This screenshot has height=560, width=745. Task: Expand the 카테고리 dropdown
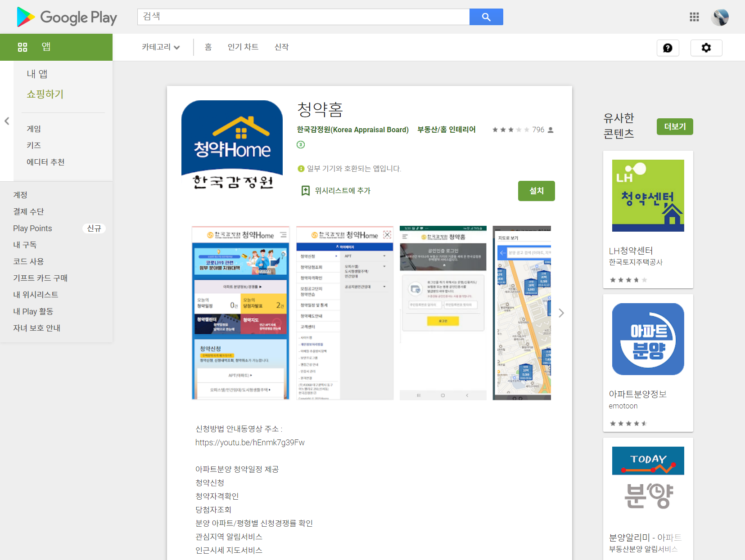(161, 47)
